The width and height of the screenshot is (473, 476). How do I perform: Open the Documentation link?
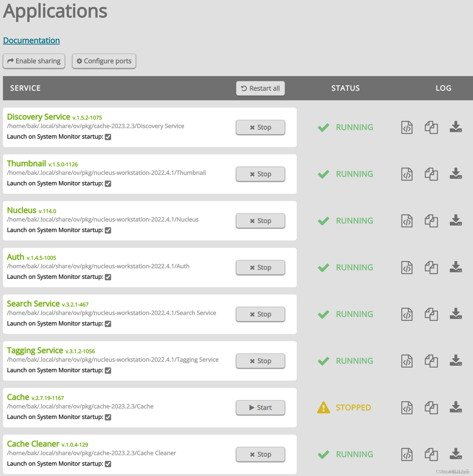pyautogui.click(x=31, y=40)
